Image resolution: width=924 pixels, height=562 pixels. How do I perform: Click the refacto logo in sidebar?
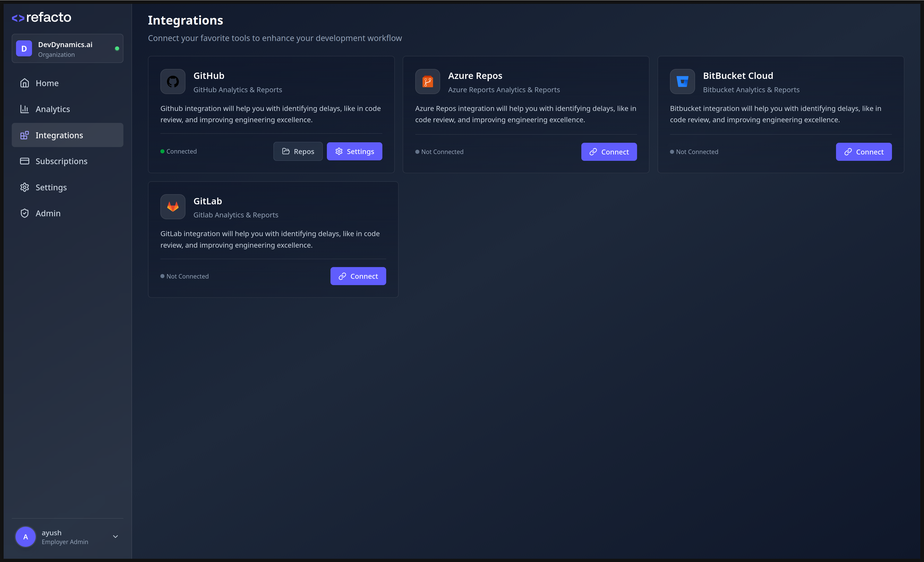tap(42, 17)
